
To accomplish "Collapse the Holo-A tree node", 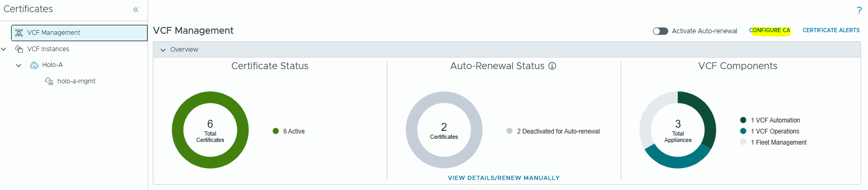I will (19, 65).
